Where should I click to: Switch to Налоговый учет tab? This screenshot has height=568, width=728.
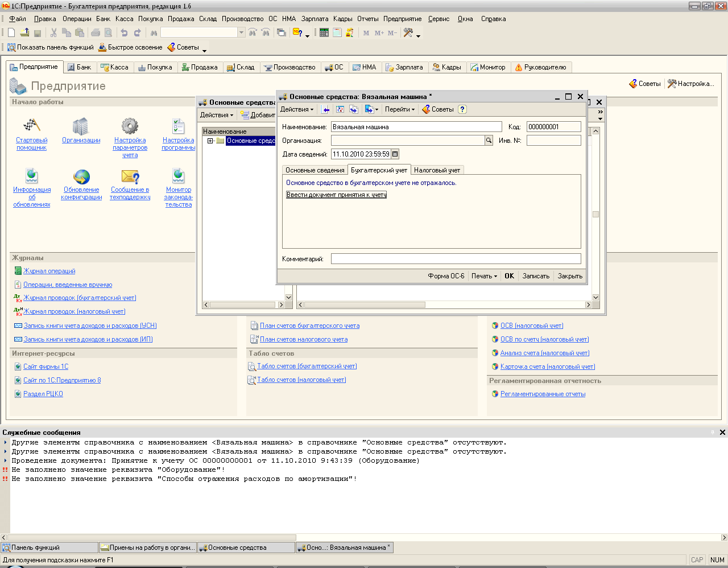point(437,170)
